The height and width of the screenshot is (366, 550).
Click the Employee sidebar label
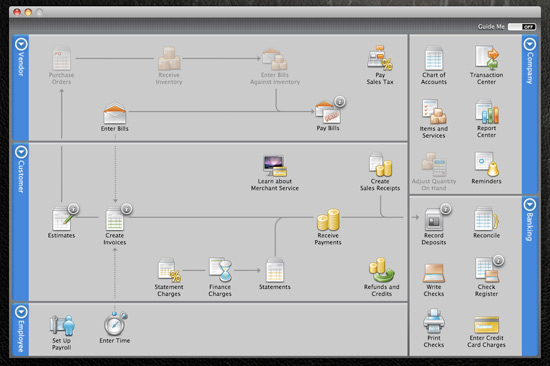pyautogui.click(x=21, y=336)
